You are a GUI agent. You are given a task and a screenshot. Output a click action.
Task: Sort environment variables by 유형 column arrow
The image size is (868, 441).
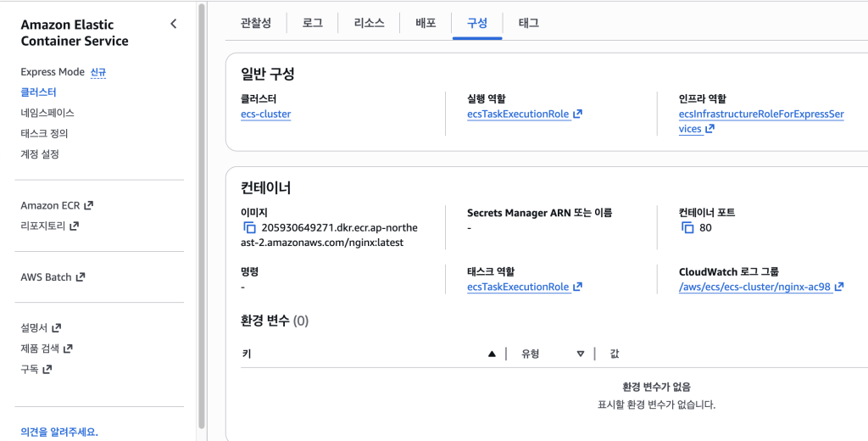coord(580,354)
